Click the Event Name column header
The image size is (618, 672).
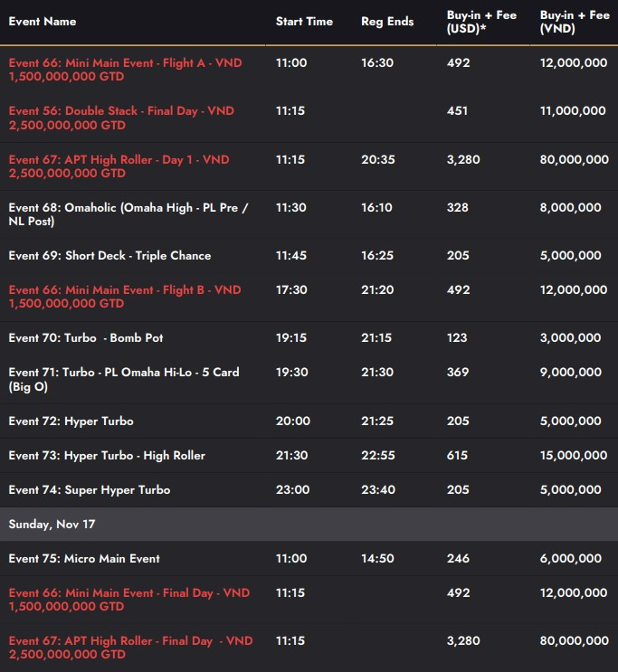pos(43,22)
